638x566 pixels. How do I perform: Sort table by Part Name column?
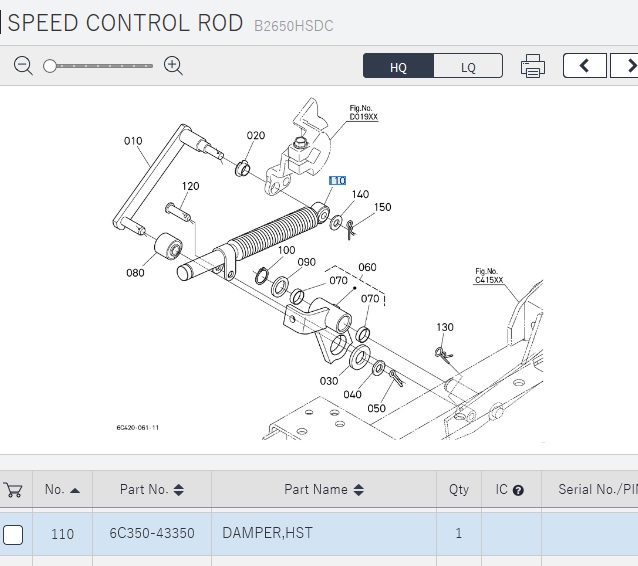(x=323, y=490)
